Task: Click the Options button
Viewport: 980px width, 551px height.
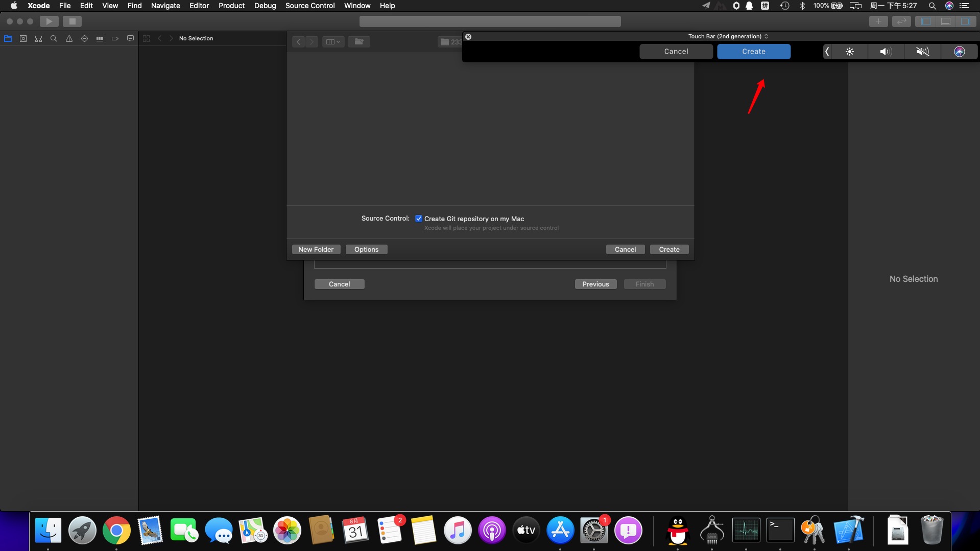Action: pyautogui.click(x=366, y=249)
